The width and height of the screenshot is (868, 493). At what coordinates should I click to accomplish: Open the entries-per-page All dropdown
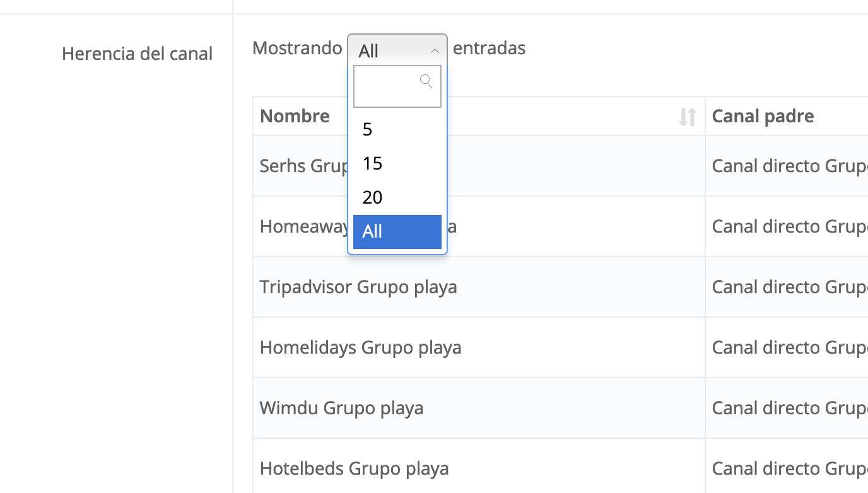pos(397,50)
